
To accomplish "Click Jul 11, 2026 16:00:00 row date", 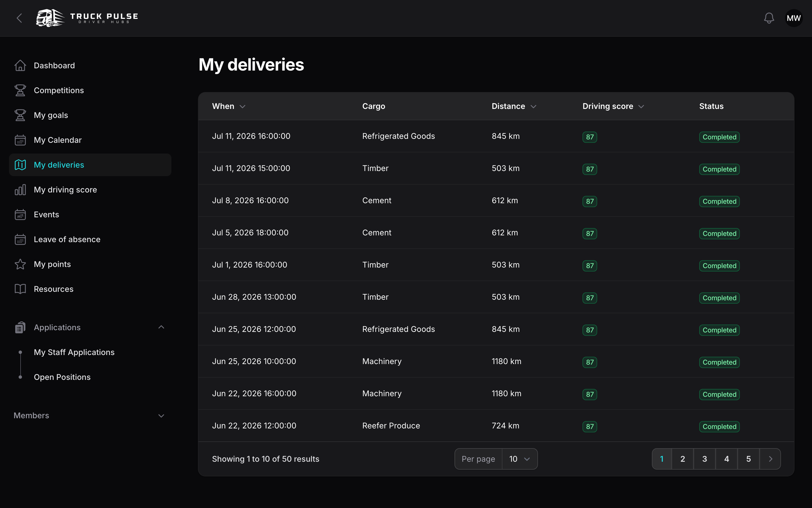I will click(251, 136).
